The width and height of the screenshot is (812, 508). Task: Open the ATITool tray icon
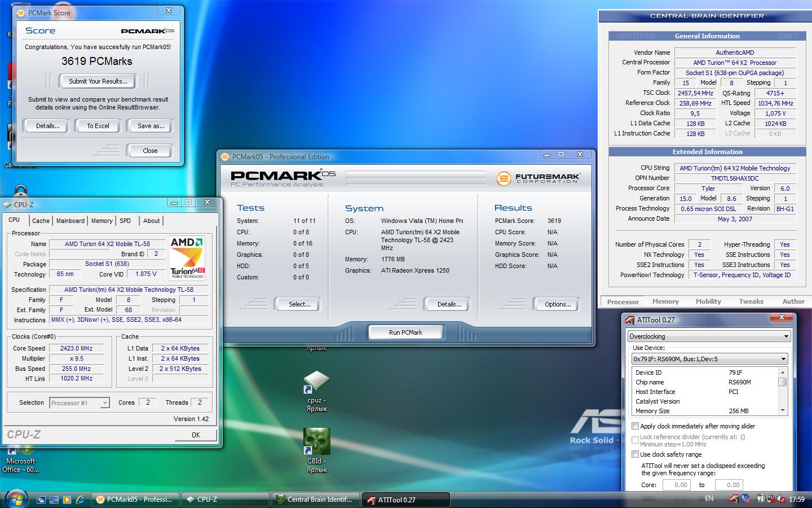(x=734, y=499)
